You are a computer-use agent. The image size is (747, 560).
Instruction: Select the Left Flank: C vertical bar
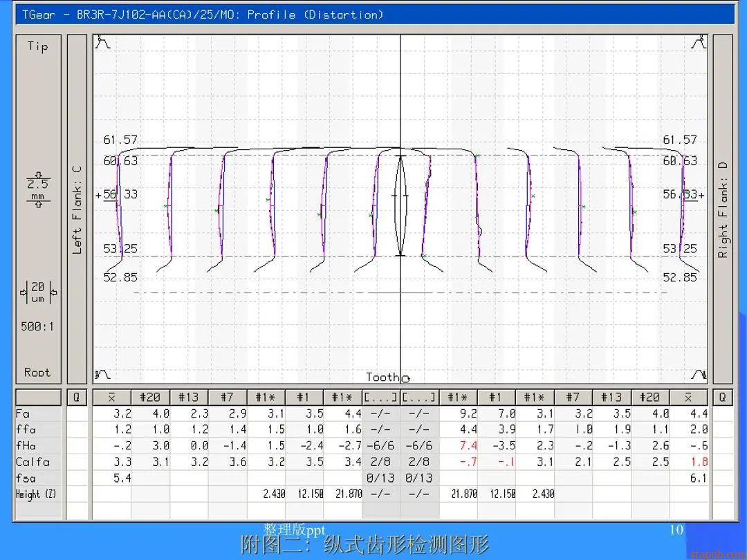pyautogui.click(x=77, y=209)
